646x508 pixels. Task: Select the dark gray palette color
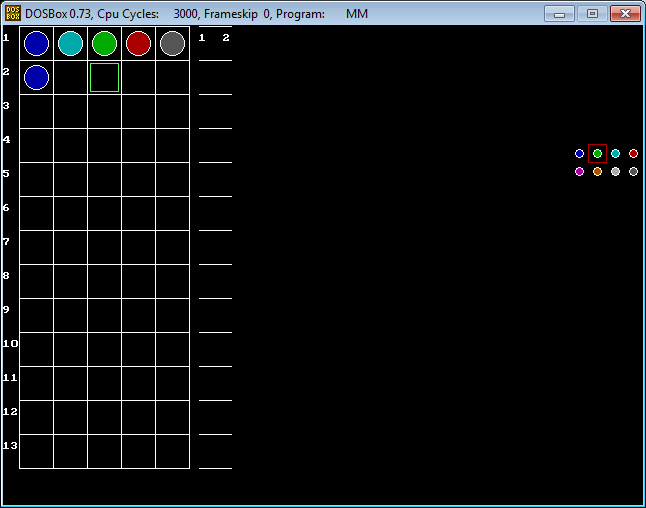pyautogui.click(x=633, y=172)
